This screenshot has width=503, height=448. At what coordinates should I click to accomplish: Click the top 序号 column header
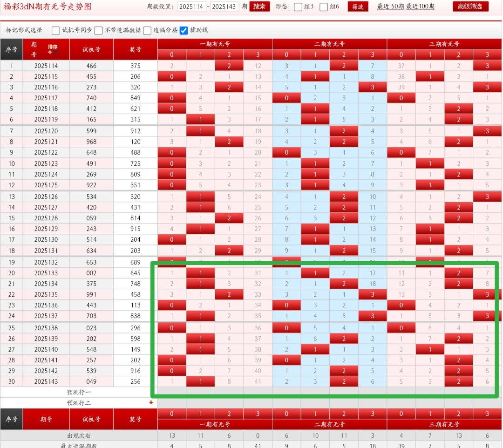pyautogui.click(x=12, y=49)
